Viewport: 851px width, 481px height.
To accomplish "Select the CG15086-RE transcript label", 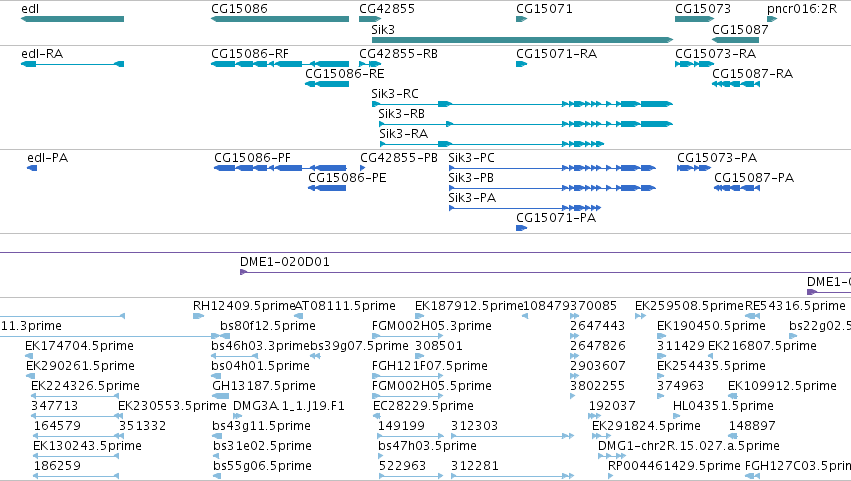I will pos(345,74).
